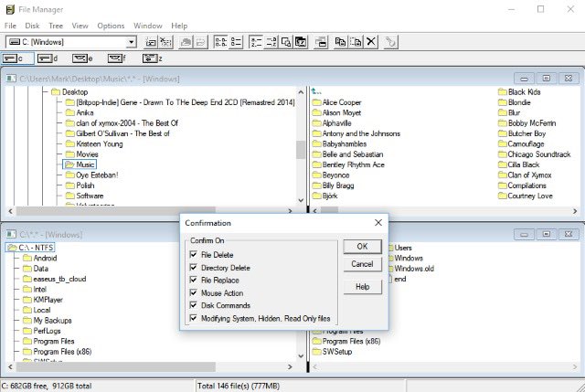
Task: Click the Alice Cooper folder icon
Action: pos(317,102)
